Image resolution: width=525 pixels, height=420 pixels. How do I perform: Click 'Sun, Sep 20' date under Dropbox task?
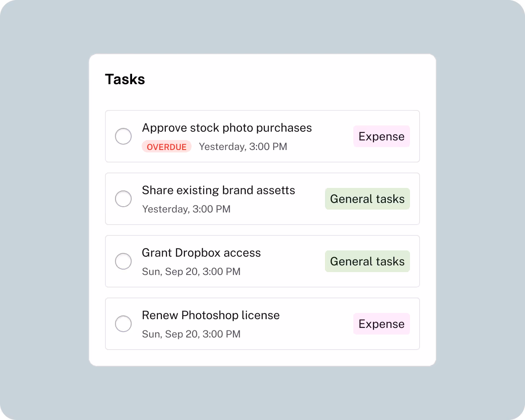[191, 272]
